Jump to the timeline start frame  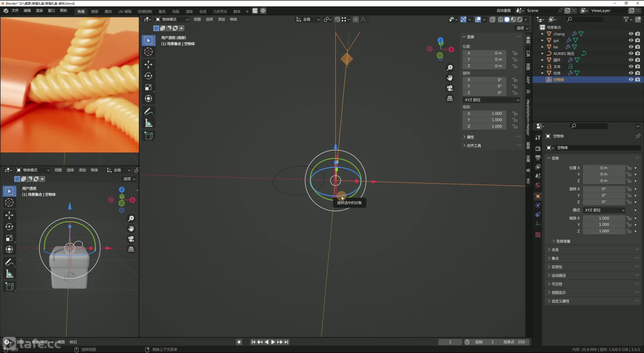pos(253,342)
